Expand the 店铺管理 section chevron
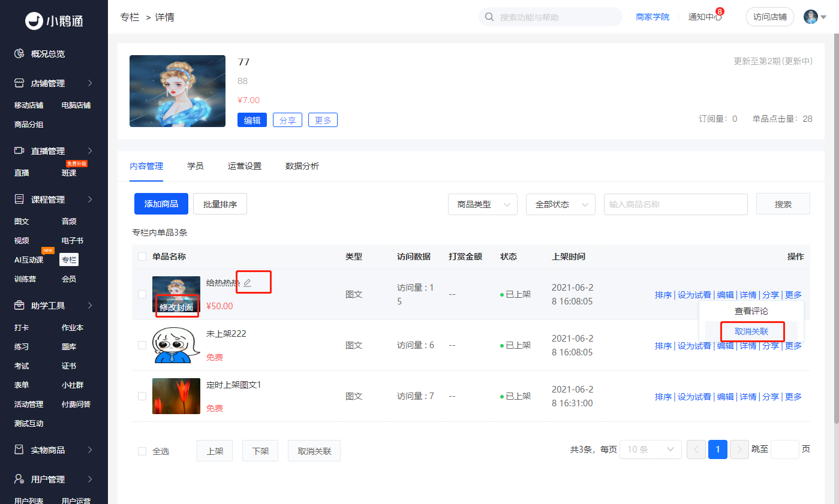This screenshot has width=839, height=504. (90, 83)
